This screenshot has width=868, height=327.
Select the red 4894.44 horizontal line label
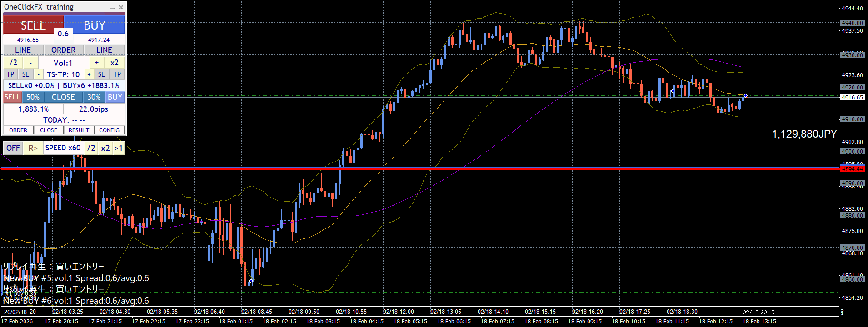(852, 169)
